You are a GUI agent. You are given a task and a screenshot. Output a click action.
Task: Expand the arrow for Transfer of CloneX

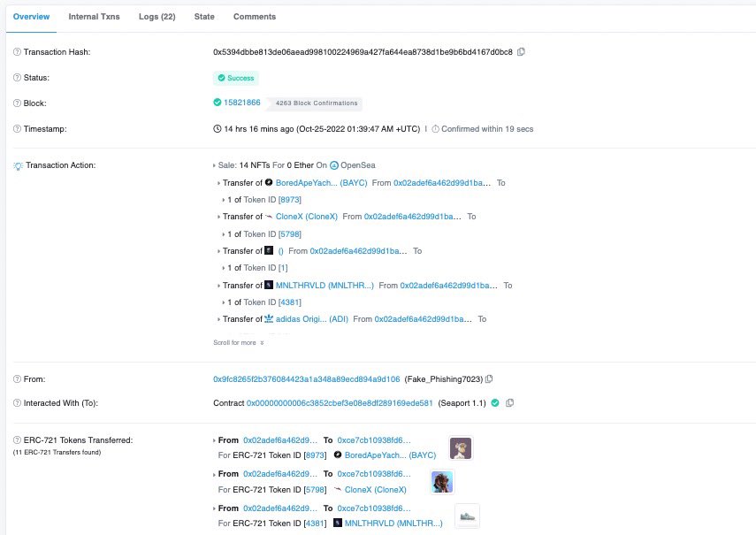tap(219, 217)
